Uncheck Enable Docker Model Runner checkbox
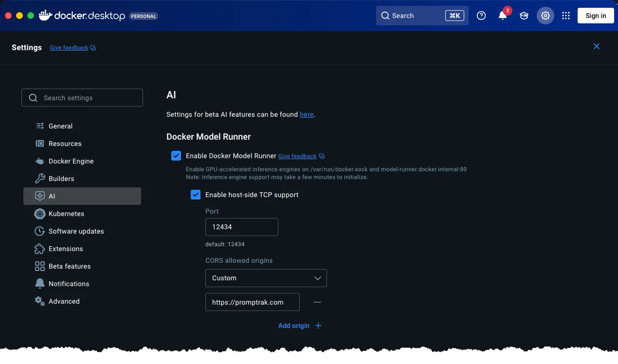The height and width of the screenshot is (364, 618). click(x=176, y=156)
